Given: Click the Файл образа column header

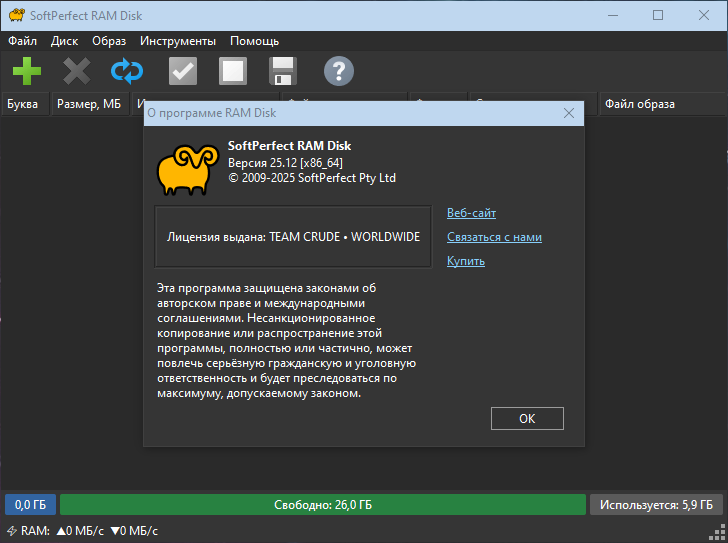Looking at the screenshot, I should pos(640,104).
